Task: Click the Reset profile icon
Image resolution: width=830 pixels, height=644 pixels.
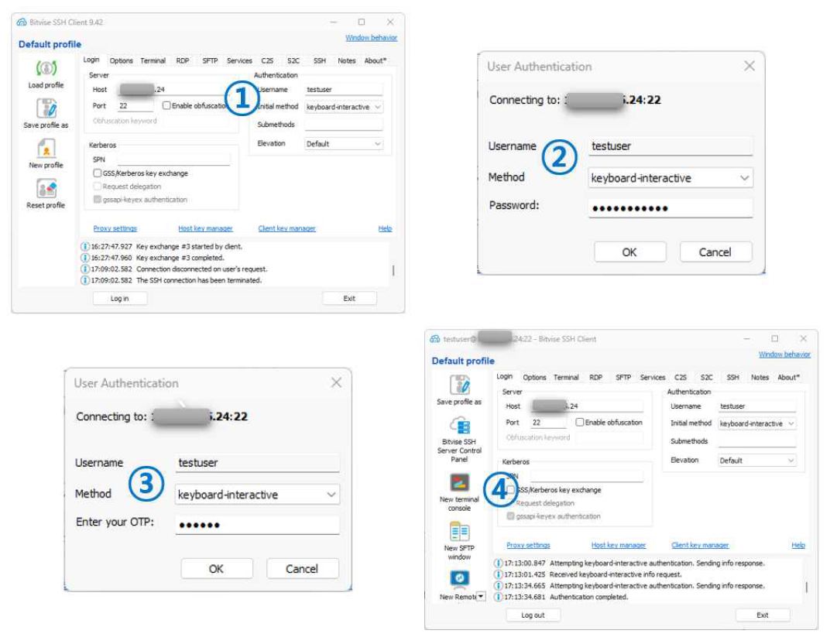Action: coord(46,189)
